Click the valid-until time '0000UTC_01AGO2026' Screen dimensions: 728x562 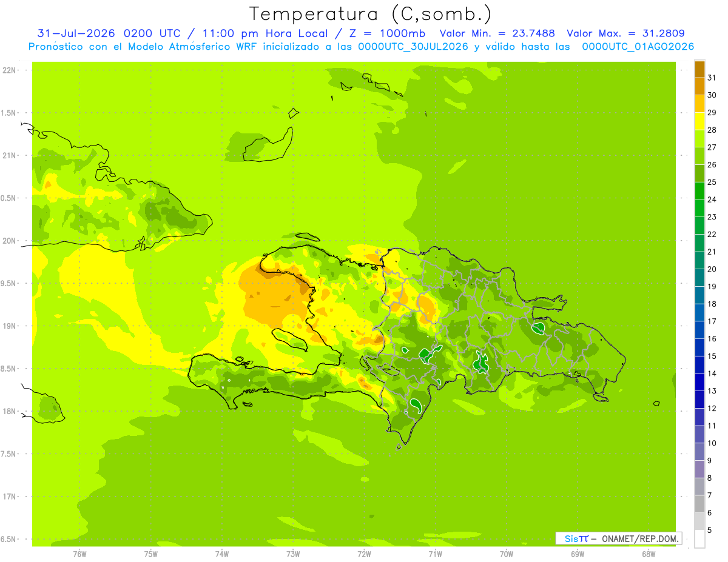(638, 47)
